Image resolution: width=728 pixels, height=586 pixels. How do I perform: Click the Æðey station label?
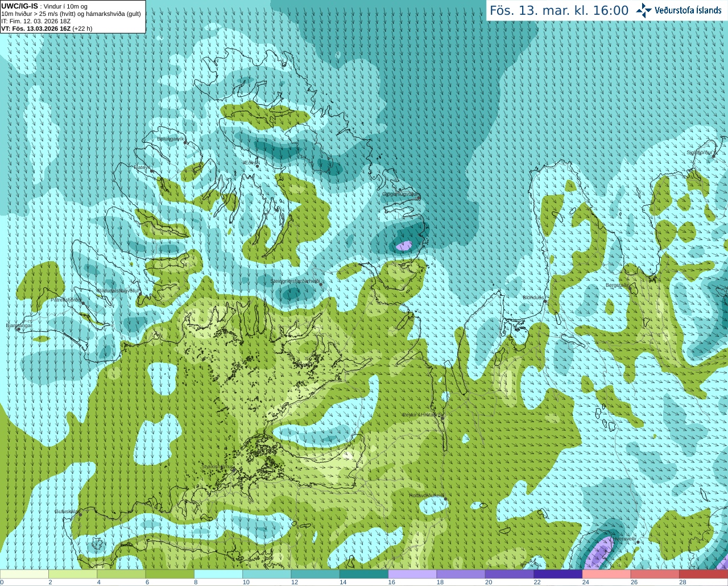pyautogui.click(x=250, y=163)
